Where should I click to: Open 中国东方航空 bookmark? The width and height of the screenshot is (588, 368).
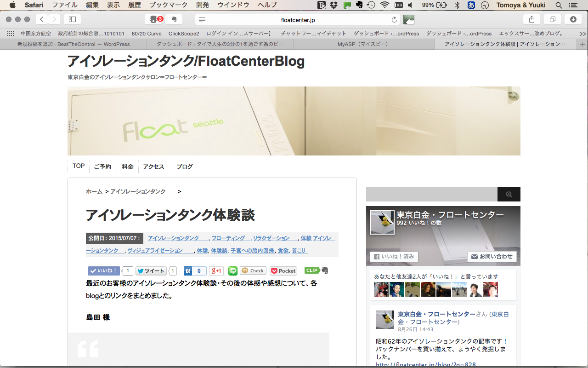[36, 34]
